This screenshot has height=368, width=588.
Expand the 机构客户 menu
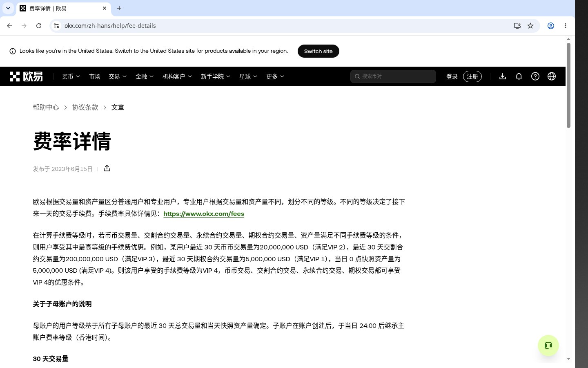point(177,76)
